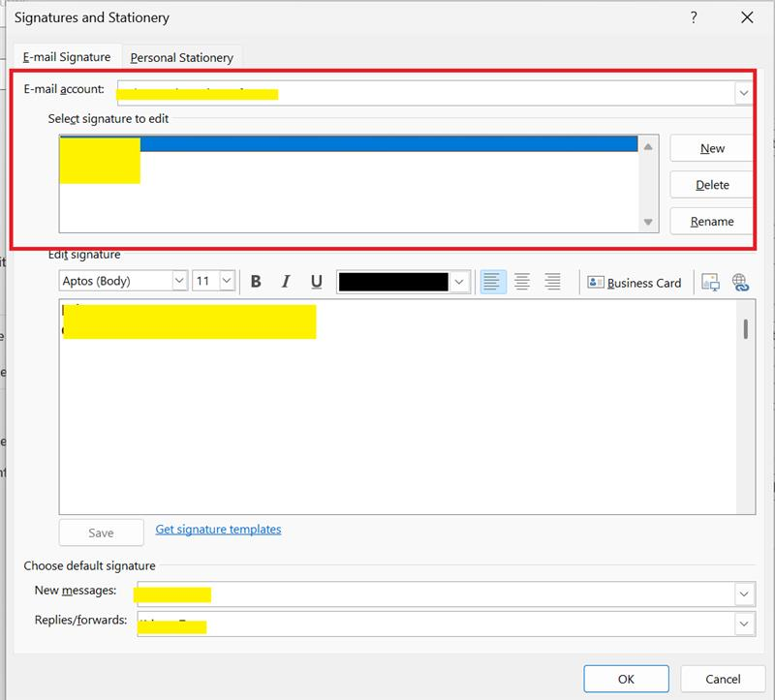
Task: Open the font color dropdown arrow
Action: tap(459, 282)
